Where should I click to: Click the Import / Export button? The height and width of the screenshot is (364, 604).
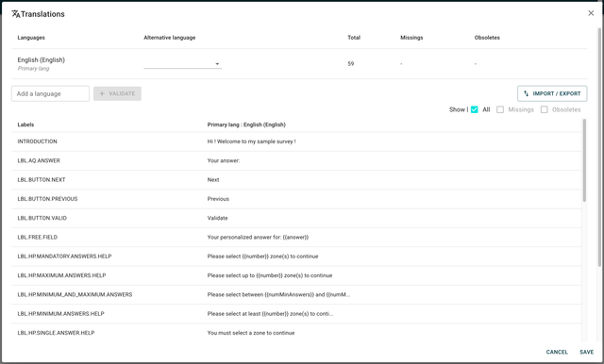pyautogui.click(x=552, y=93)
